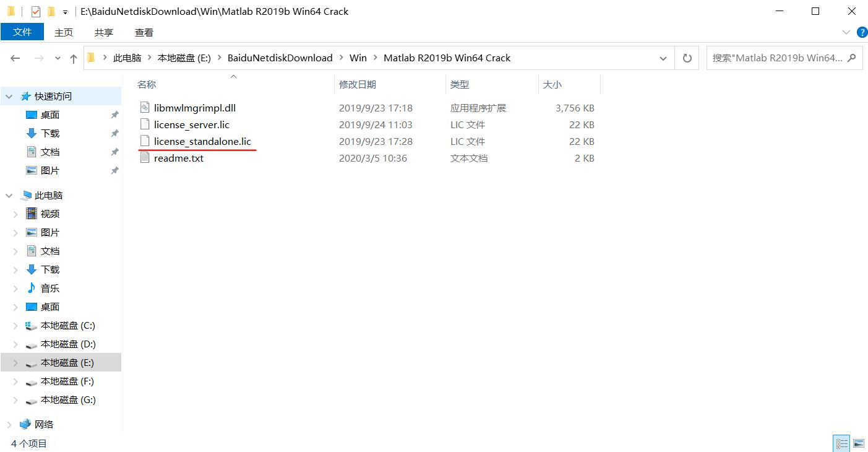868x452 pixels.
Task: Click the 3,756 KB size cell
Action: coord(575,108)
